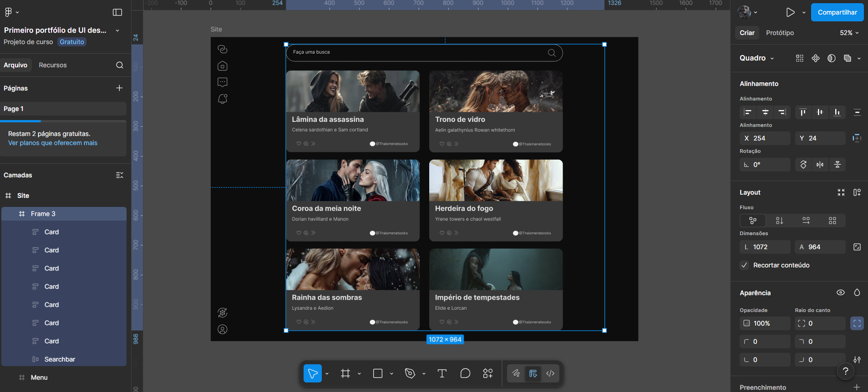Viewport: 868px width, 392px height.
Task: Toggle layer visibility eye in Aparência
Action: tap(841, 293)
